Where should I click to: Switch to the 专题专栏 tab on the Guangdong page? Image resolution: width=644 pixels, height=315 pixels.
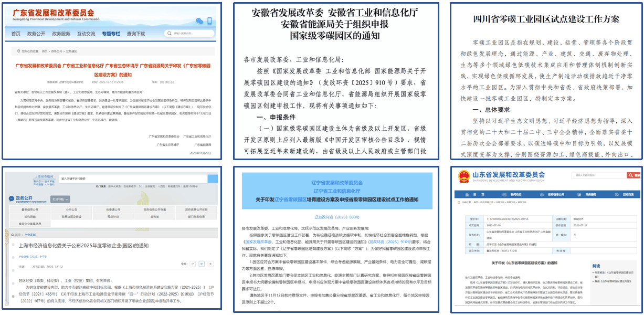coord(111,34)
